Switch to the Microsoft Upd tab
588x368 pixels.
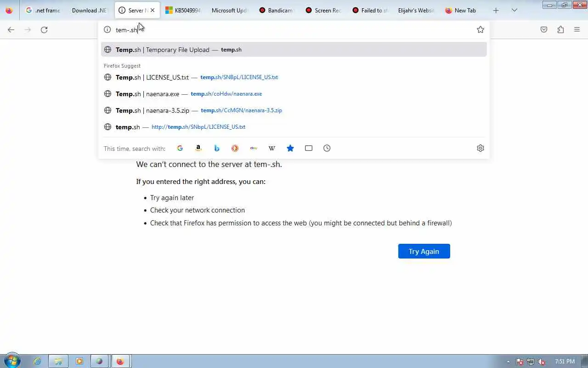pos(230,10)
